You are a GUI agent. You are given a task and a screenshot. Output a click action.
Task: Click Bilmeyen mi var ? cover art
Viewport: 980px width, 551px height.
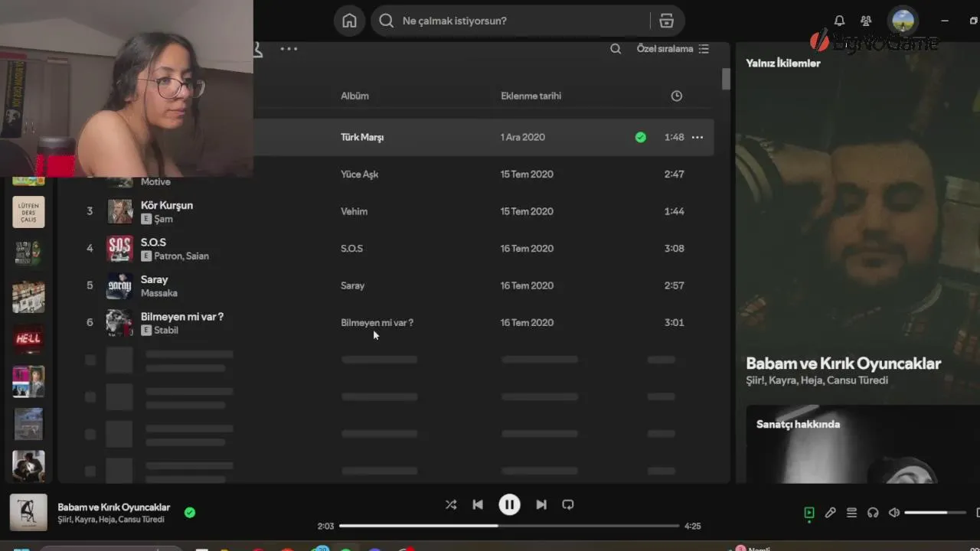coord(119,323)
